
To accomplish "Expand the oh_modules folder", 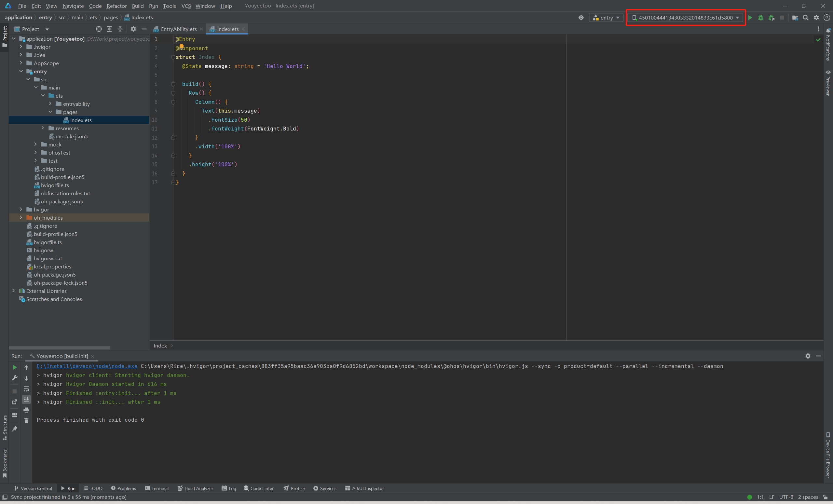I will click(x=21, y=218).
